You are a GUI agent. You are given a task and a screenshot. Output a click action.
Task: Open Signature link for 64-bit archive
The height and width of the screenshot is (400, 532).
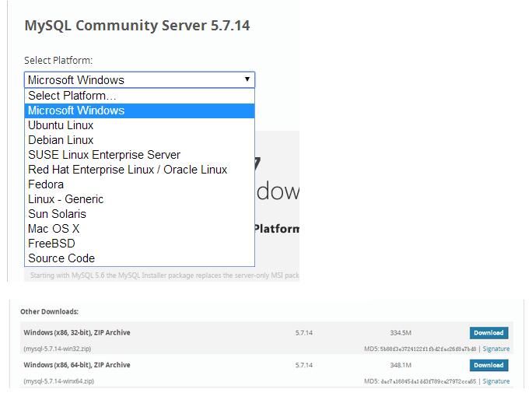click(495, 381)
